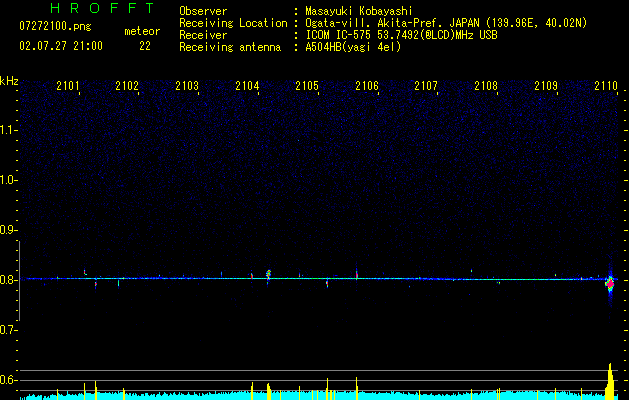
Task: Click the HROFFT title text
Action: point(102,8)
